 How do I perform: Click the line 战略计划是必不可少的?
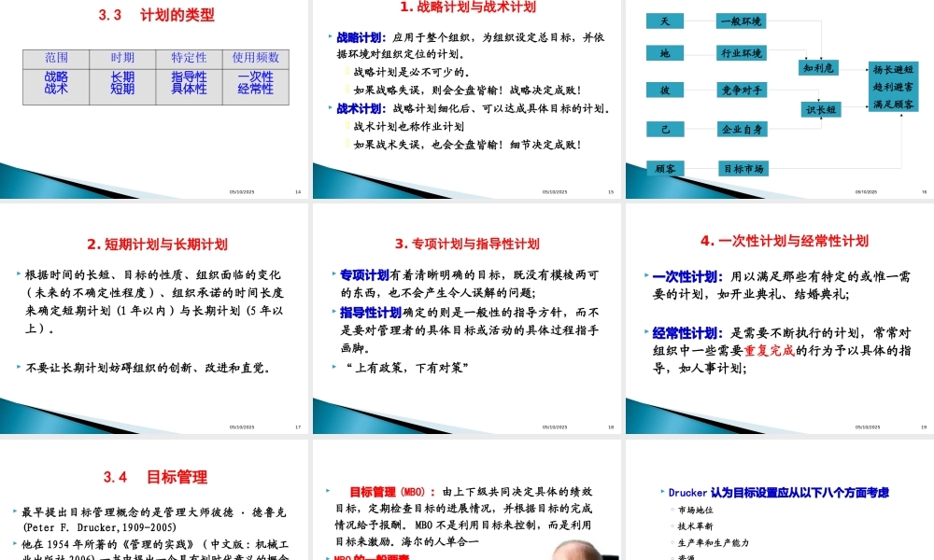[x=411, y=72]
